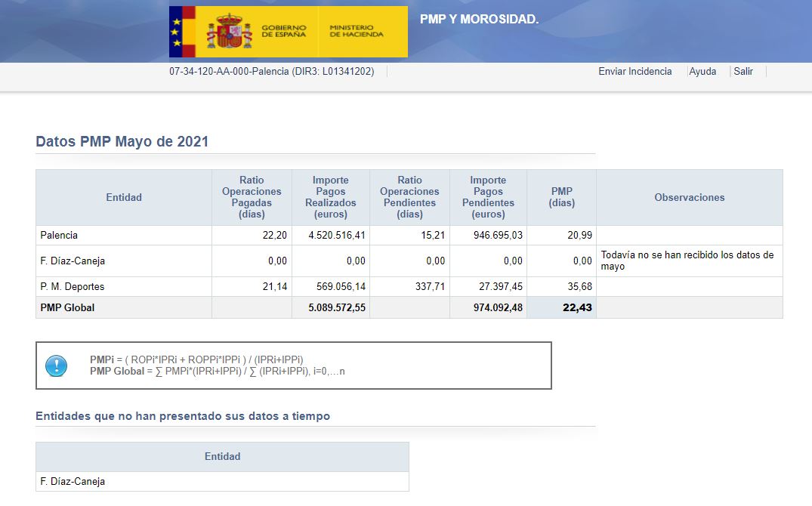Click the Observaciones column header
The height and width of the screenshot is (506, 812).
[689, 198]
